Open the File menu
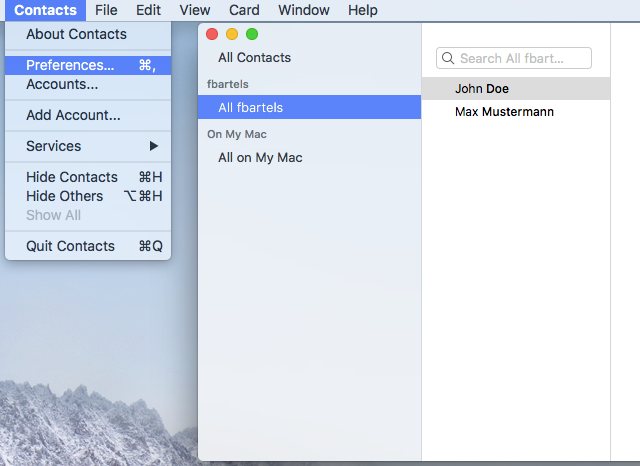640x466 pixels. [106, 10]
